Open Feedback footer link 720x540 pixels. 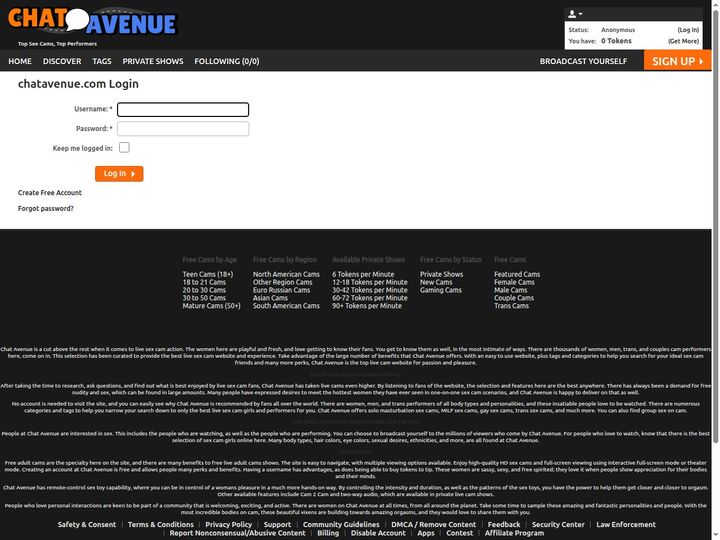tap(504, 524)
